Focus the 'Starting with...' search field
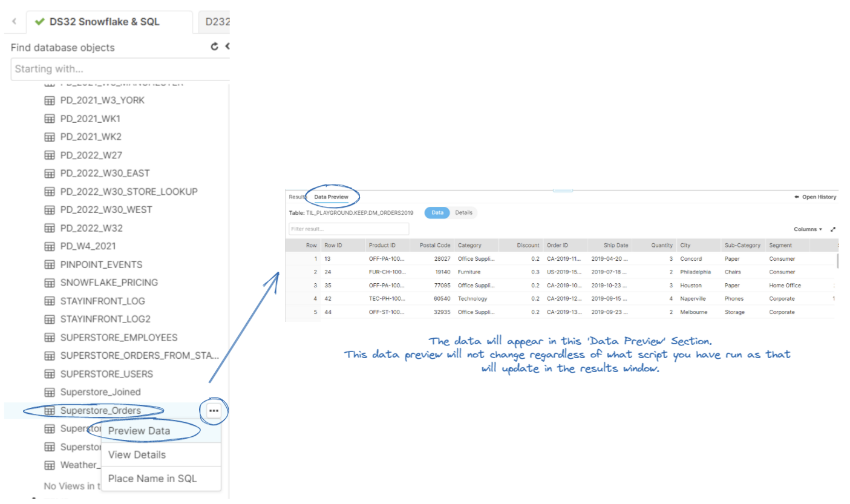The height and width of the screenshot is (504, 850). (x=120, y=69)
